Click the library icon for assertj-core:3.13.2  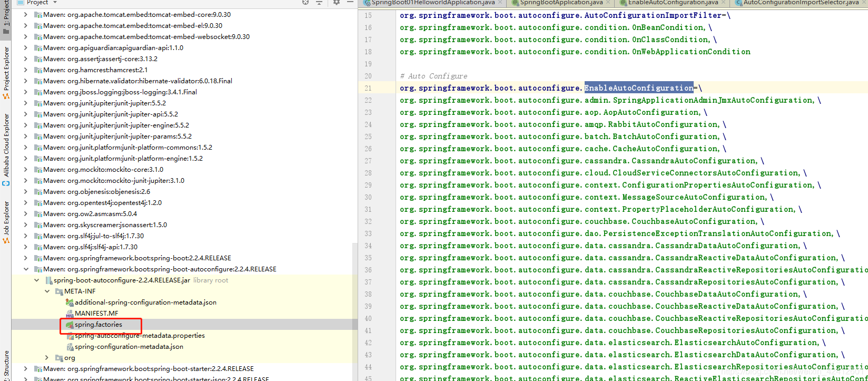point(38,59)
